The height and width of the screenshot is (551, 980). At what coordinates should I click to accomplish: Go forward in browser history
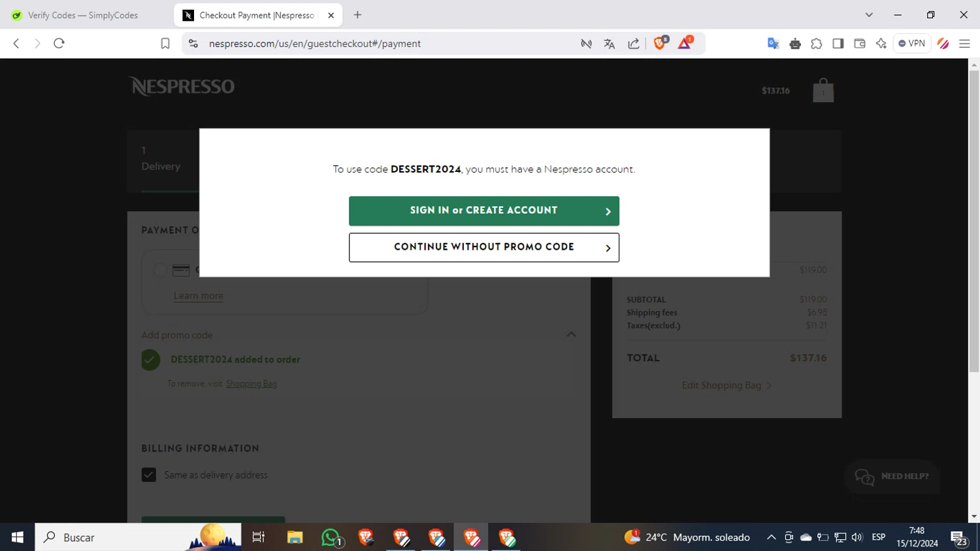click(x=37, y=43)
